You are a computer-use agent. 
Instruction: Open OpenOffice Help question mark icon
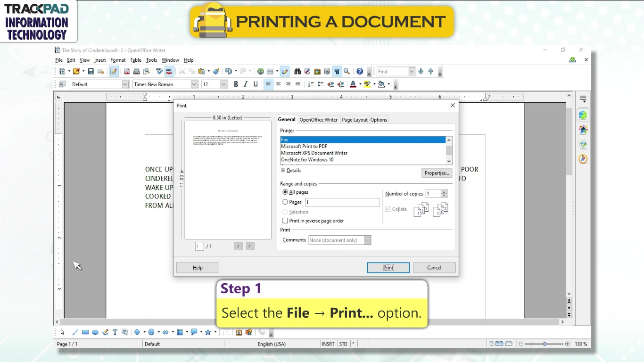[360, 72]
